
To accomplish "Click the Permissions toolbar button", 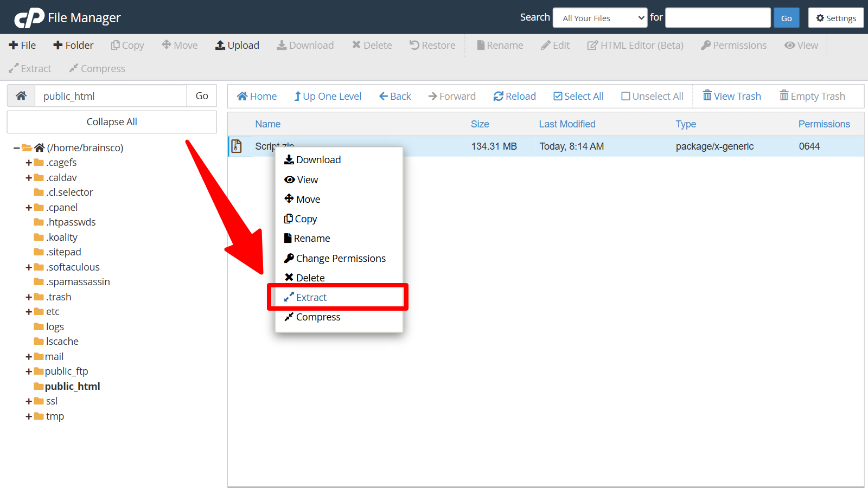I will [733, 46].
